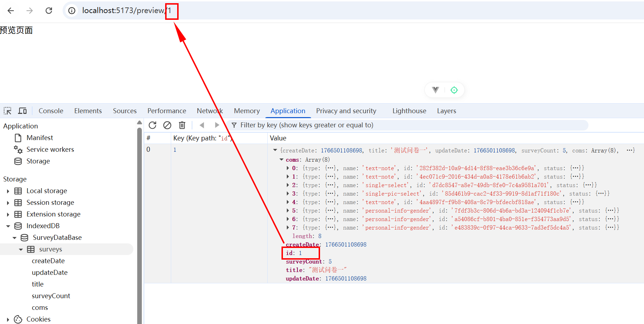Expand the Cookies tree node
The image size is (644, 324).
(8, 319)
